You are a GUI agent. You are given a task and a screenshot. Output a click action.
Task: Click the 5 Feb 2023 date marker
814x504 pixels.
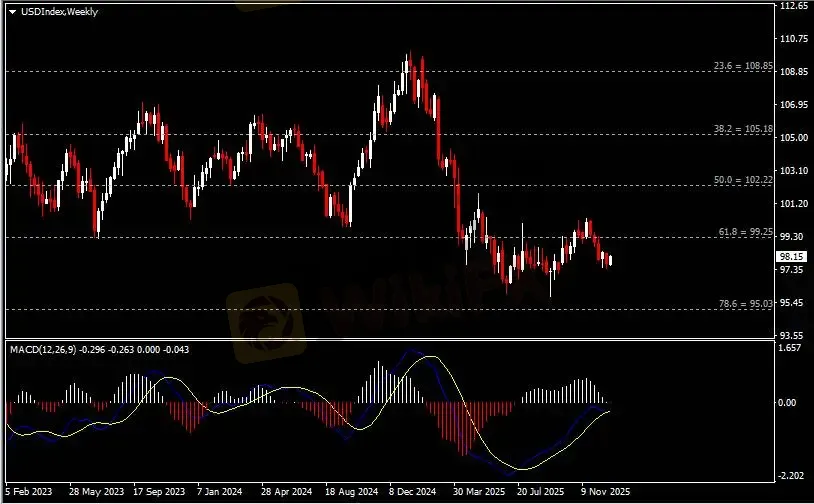pyautogui.click(x=30, y=493)
